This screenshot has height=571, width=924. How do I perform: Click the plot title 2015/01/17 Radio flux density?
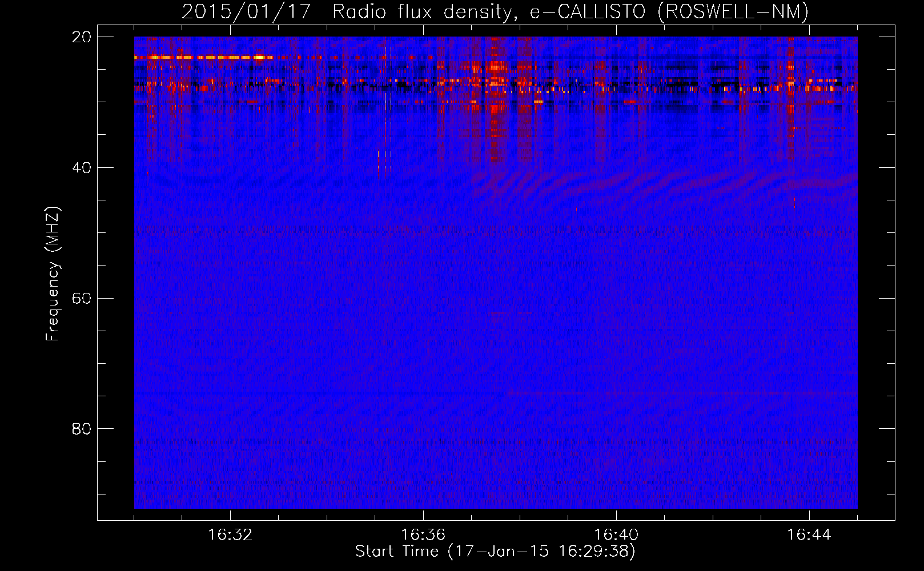[495, 11]
